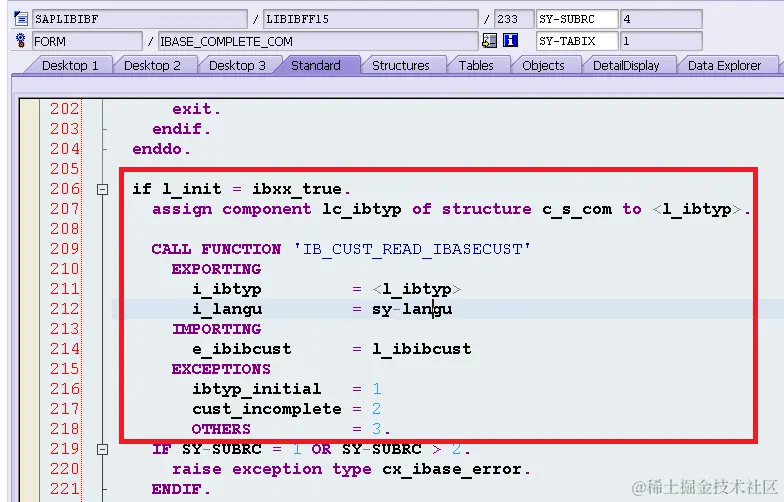Click the 'exit.' statement

click(x=196, y=109)
